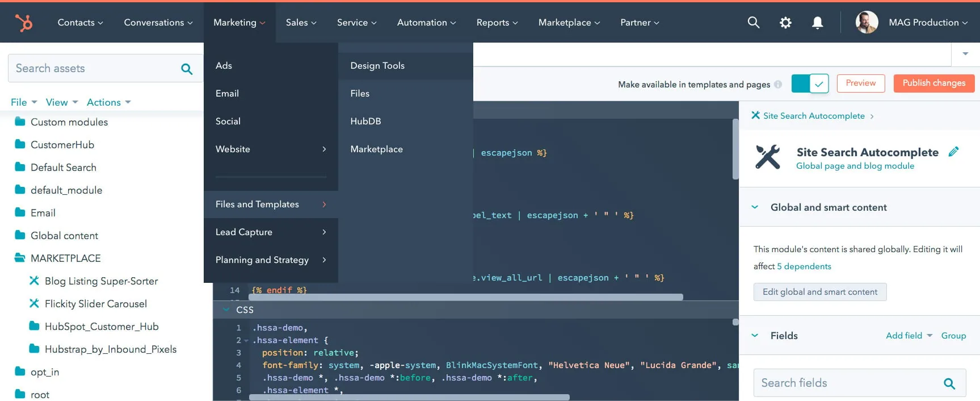Click the breadcrumb module tools icon
The width and height of the screenshot is (980, 401).
pyautogui.click(x=755, y=115)
